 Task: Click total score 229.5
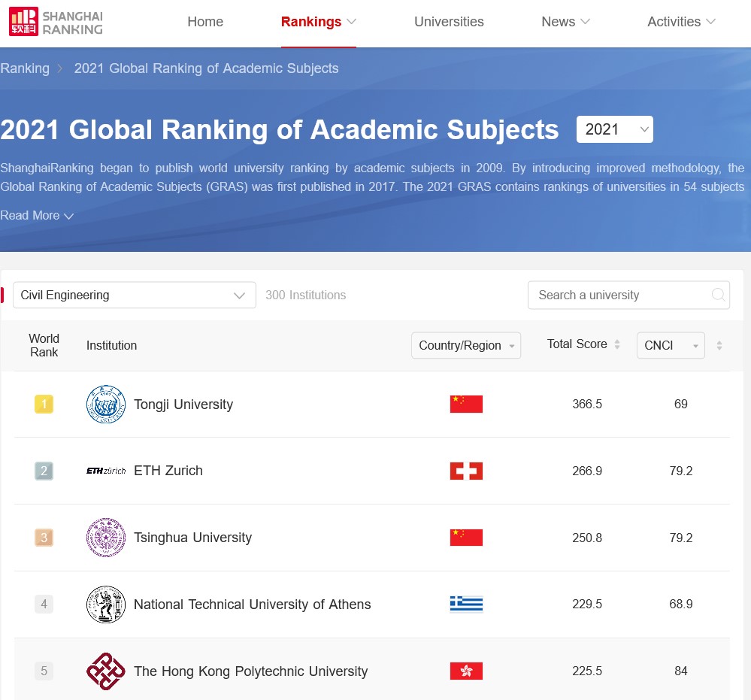click(x=587, y=604)
